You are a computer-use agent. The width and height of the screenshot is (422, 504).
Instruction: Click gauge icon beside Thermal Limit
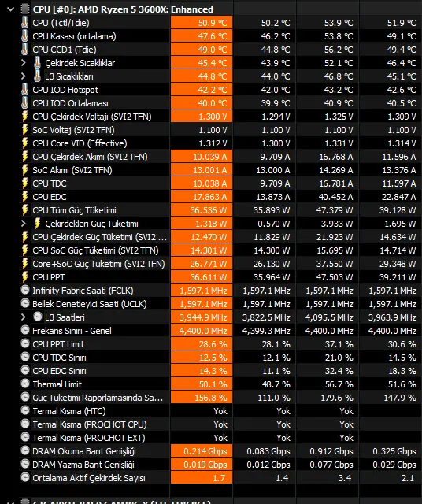25,384
